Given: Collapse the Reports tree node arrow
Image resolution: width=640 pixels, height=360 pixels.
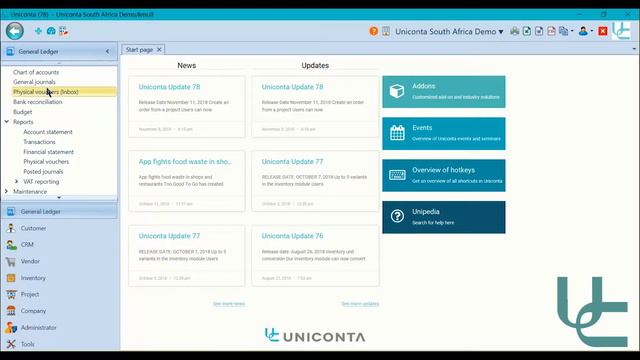Looking at the screenshot, I should (7, 122).
